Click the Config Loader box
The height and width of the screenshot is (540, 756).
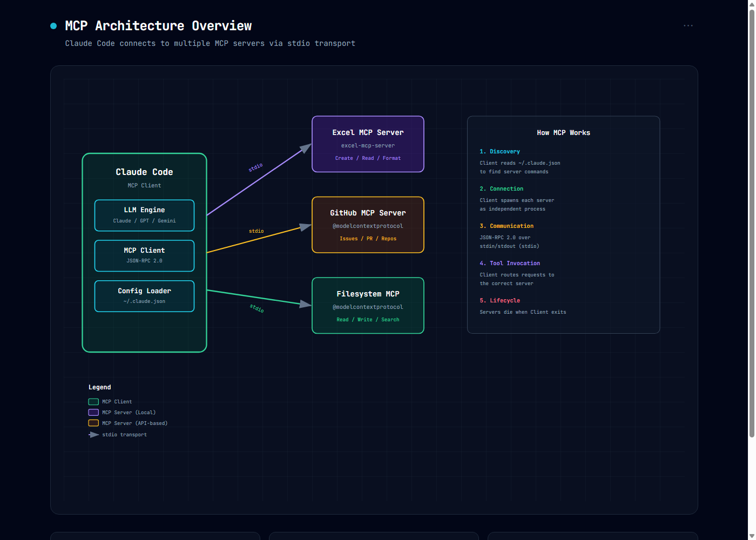pos(144,296)
